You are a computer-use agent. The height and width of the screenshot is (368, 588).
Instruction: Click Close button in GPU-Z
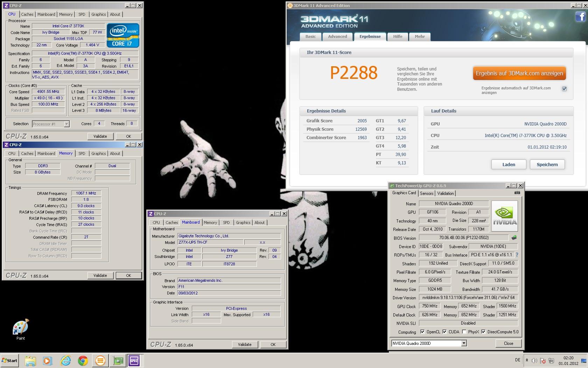point(509,343)
